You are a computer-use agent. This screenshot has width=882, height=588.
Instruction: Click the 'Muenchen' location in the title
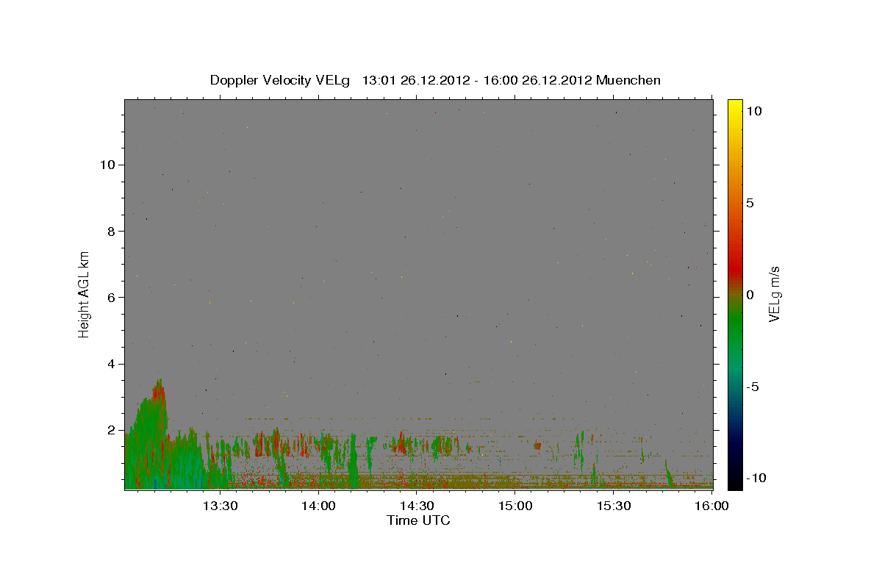(x=628, y=80)
